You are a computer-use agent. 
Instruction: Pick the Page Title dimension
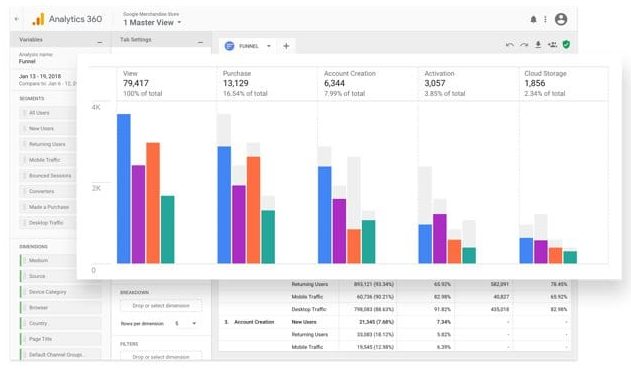tap(60, 339)
